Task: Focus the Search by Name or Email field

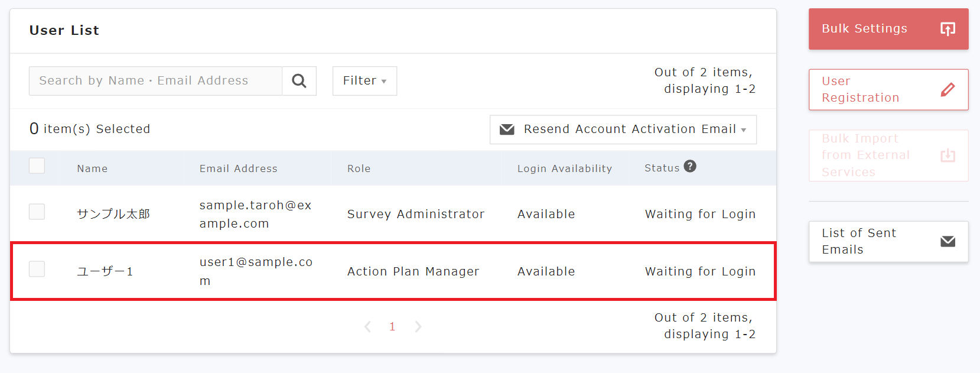Action: click(155, 81)
